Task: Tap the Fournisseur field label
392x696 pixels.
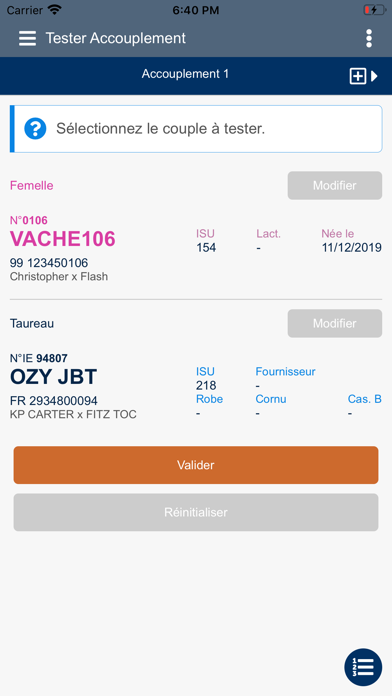Action: (x=285, y=372)
